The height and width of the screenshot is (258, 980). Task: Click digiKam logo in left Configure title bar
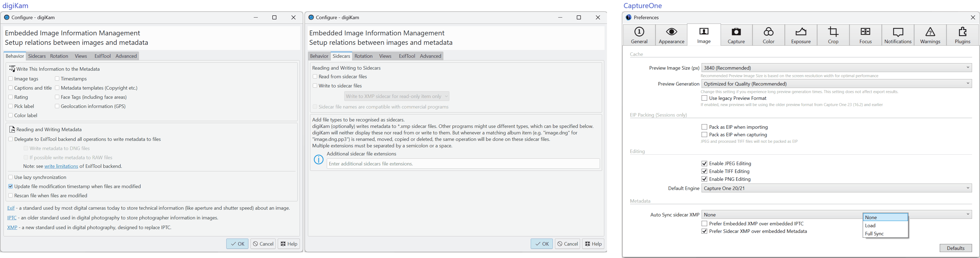[6, 18]
